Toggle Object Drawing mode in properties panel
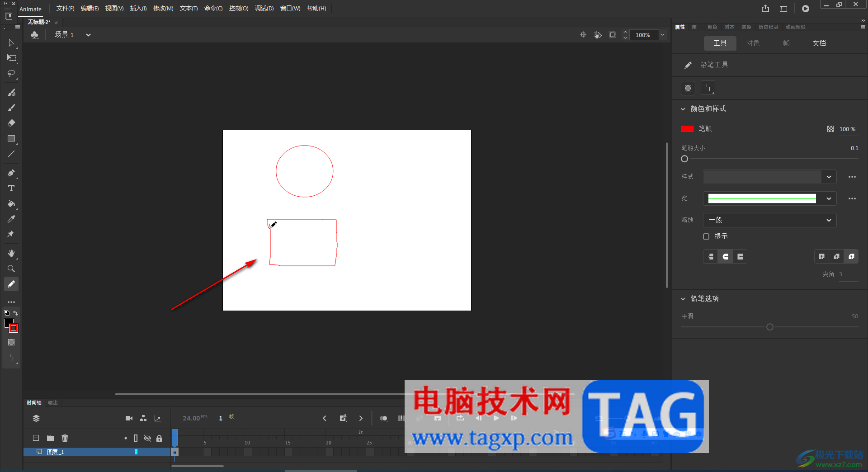This screenshot has height=472, width=868. tap(688, 88)
